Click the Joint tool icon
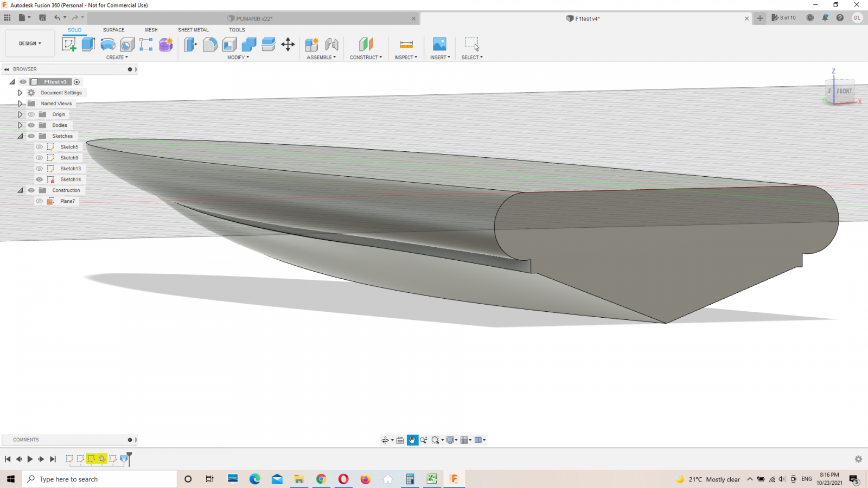The width and height of the screenshot is (868, 488). (331, 44)
